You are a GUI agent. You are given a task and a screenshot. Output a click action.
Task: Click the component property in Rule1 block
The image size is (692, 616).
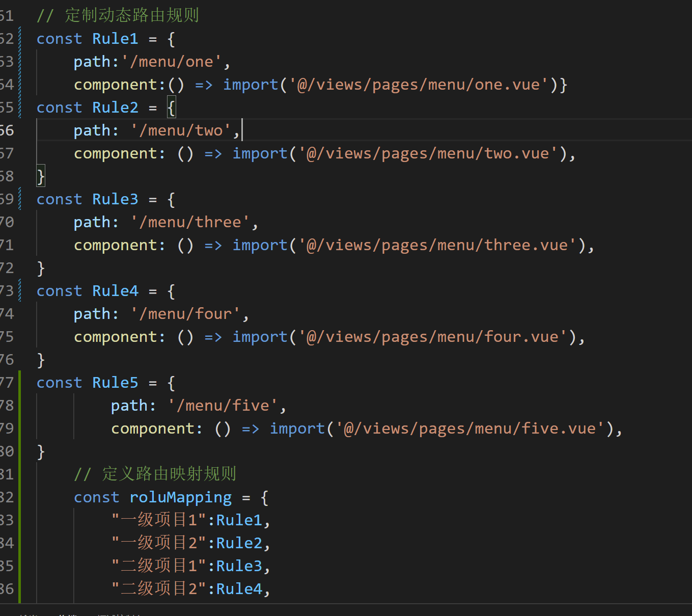click(116, 85)
